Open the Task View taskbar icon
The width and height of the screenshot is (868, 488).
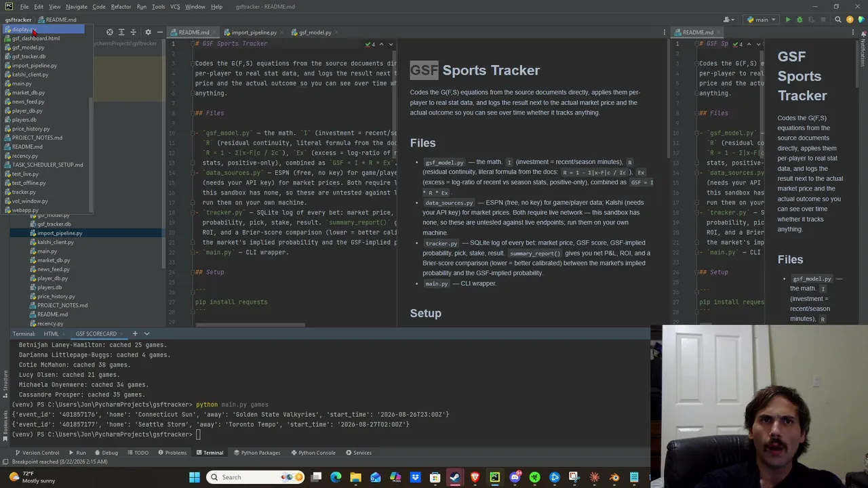click(x=316, y=477)
